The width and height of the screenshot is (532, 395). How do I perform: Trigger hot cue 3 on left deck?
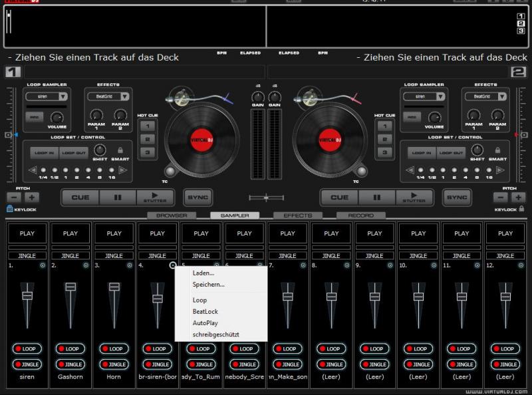click(x=148, y=152)
